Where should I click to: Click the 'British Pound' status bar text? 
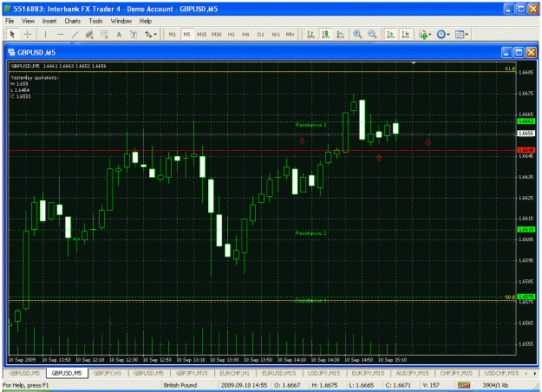pyautogui.click(x=180, y=385)
